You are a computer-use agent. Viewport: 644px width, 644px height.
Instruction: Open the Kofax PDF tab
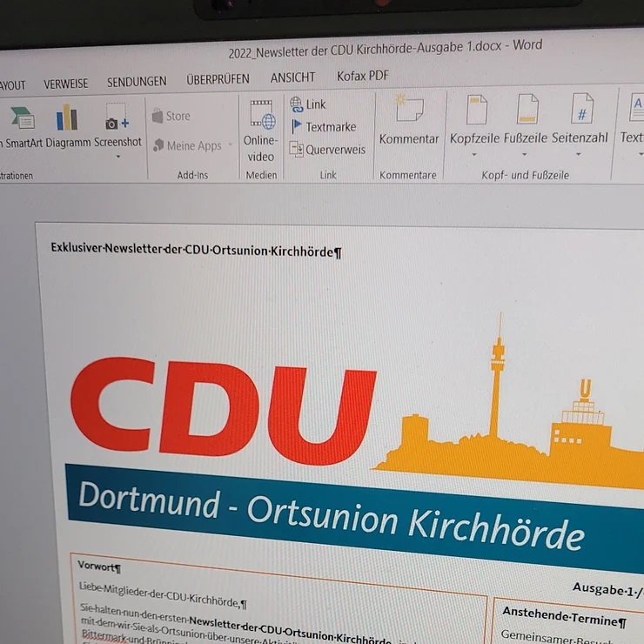pyautogui.click(x=363, y=76)
